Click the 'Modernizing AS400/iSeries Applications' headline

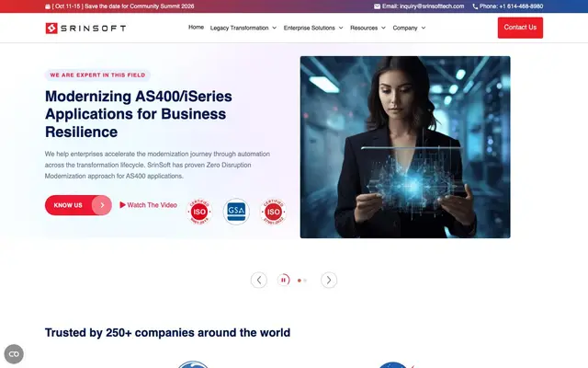pos(139,114)
